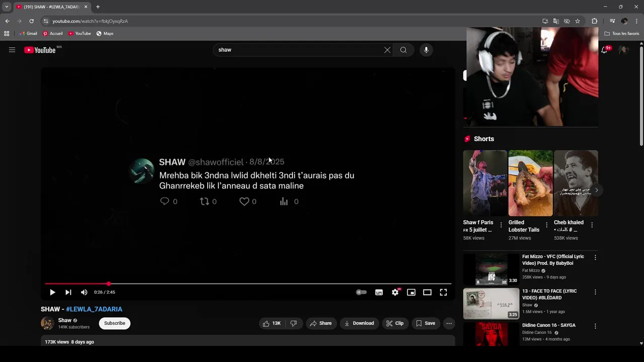Click the page vertical scrollbar
This screenshot has height=362, width=644.
(641, 96)
